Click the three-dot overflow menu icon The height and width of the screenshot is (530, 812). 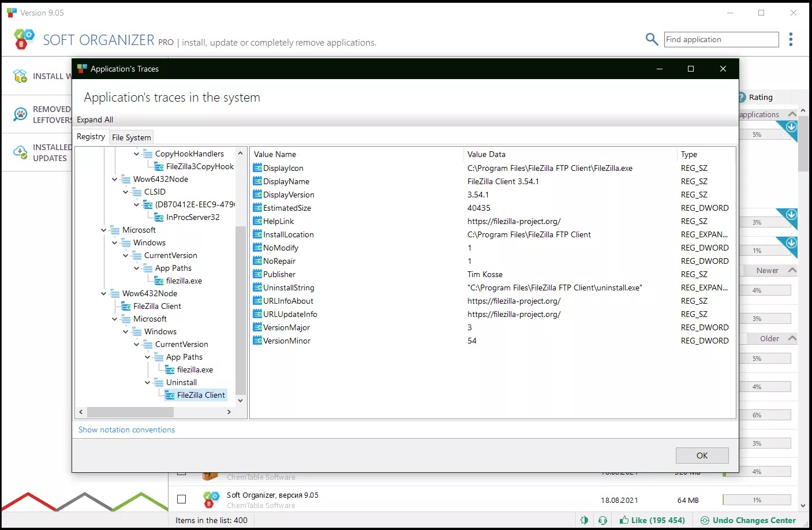tap(791, 39)
